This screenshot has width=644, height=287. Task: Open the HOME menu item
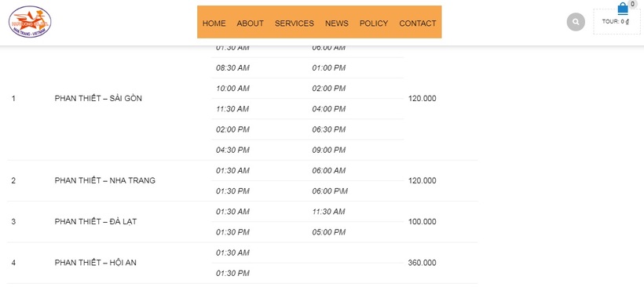tap(214, 24)
